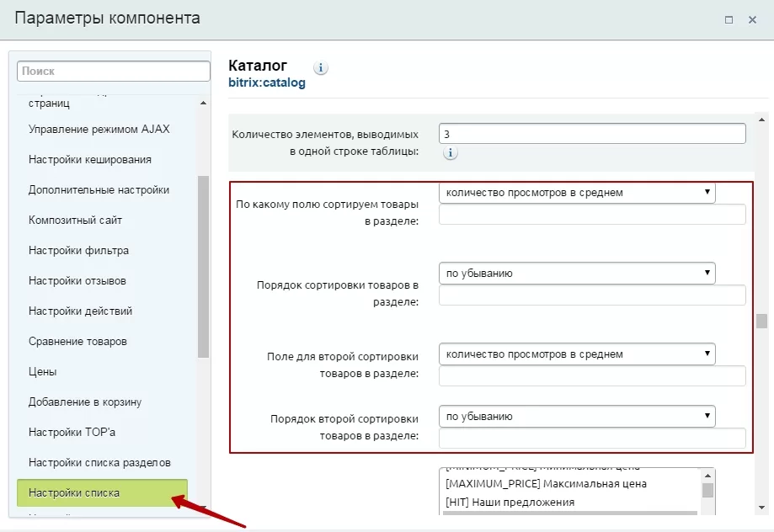Image resolution: width=774 pixels, height=532 pixels.
Task: Maximize the Параметры компонента dialog
Action: click(729, 19)
